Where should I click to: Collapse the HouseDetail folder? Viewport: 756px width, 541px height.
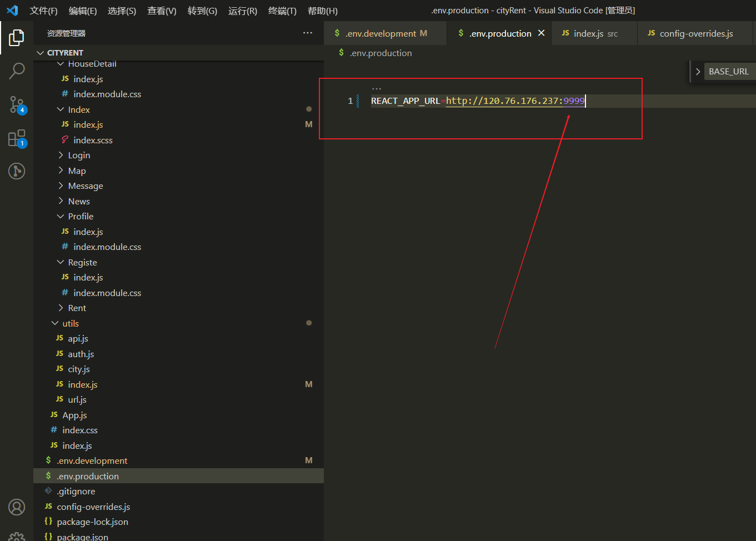[x=178, y=64]
